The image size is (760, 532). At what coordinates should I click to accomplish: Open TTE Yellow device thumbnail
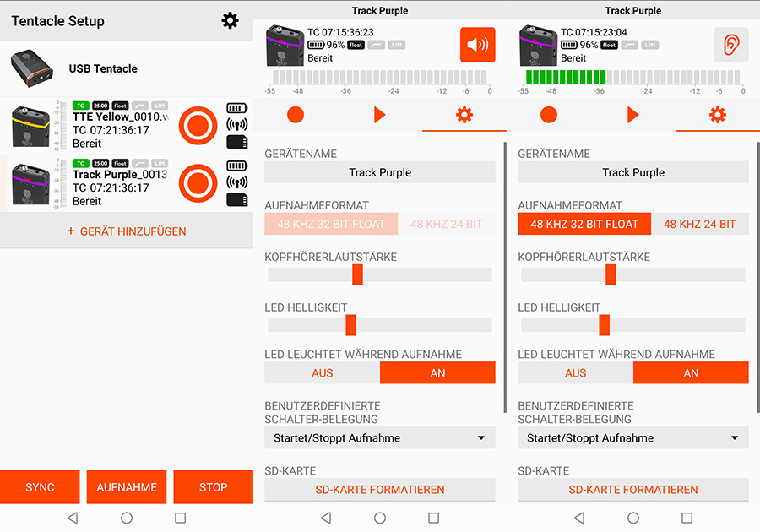click(x=30, y=126)
